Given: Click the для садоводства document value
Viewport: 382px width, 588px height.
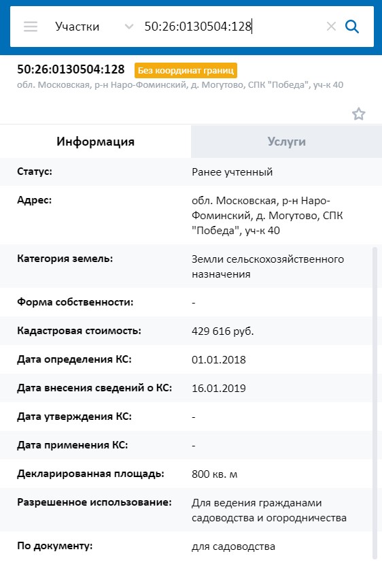Looking at the screenshot, I should (233, 546).
